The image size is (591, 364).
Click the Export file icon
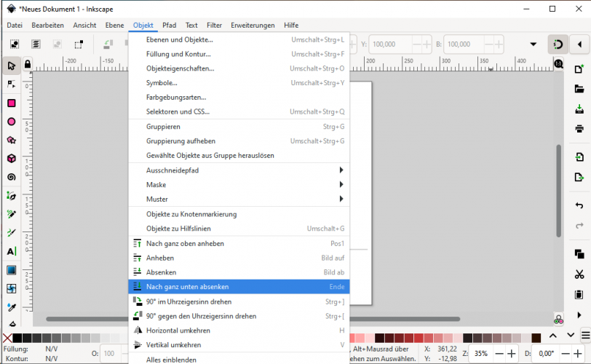pyautogui.click(x=579, y=177)
